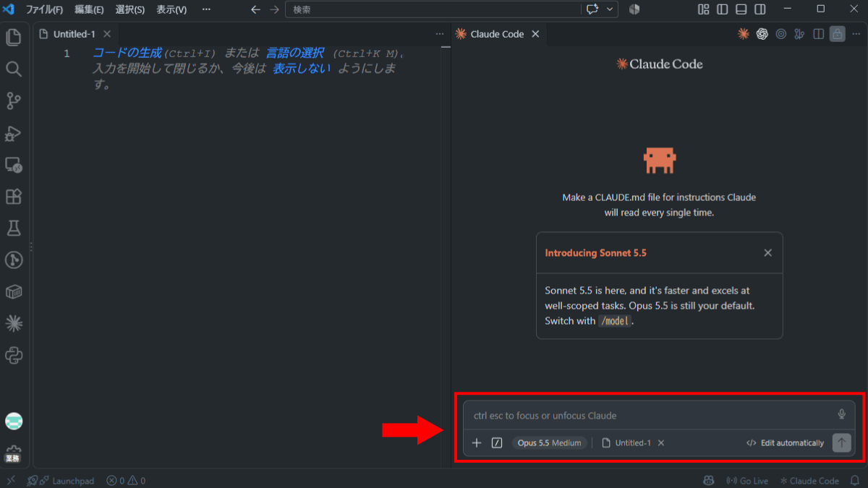The image size is (868, 488).
Task: Open the 編集(E) menu
Action: 89,9
